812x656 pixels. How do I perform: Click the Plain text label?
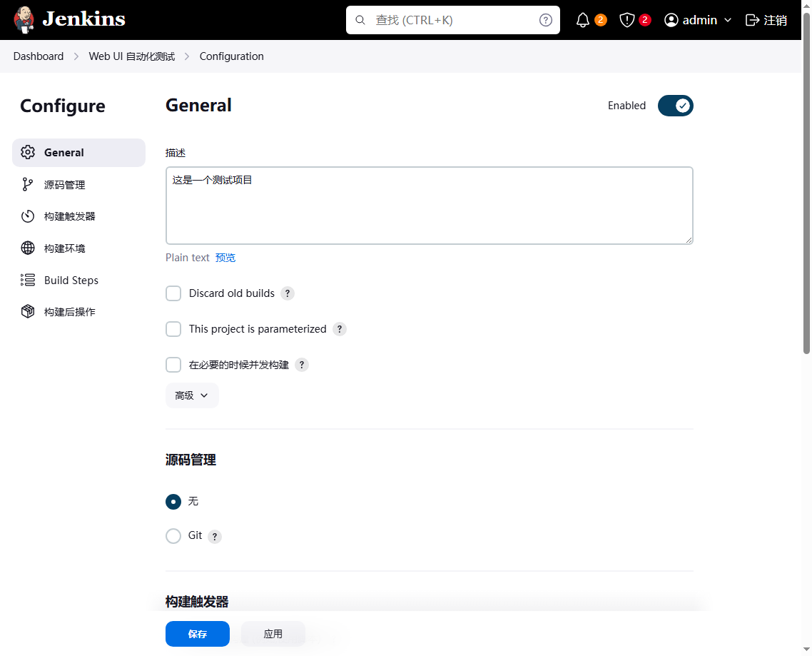pyautogui.click(x=188, y=258)
